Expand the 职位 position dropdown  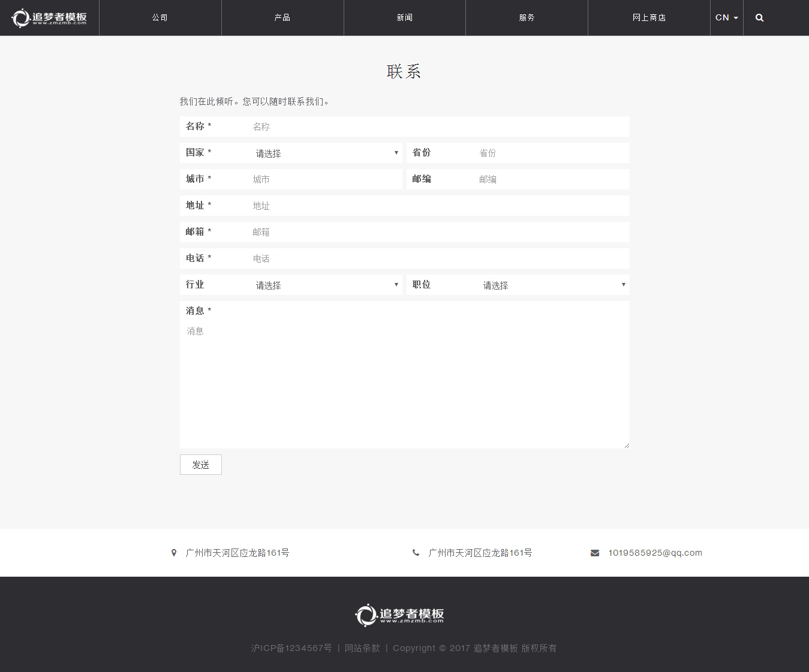[x=553, y=285]
